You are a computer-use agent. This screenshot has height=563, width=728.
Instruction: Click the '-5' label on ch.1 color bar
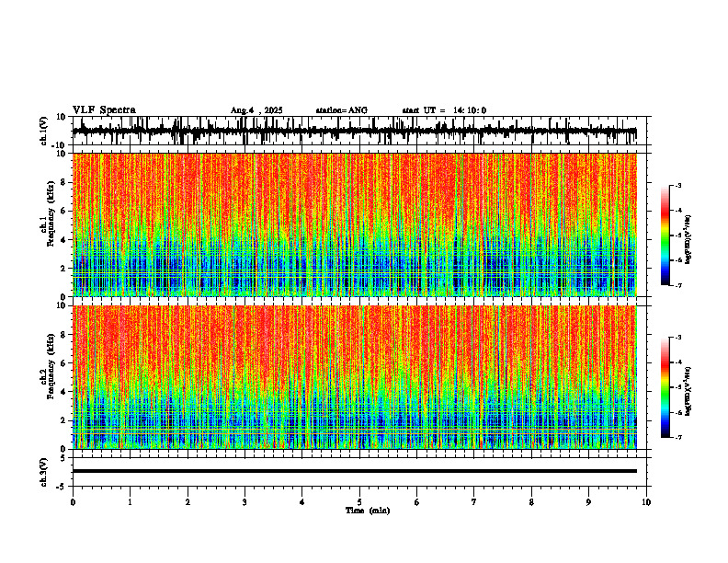pos(678,236)
